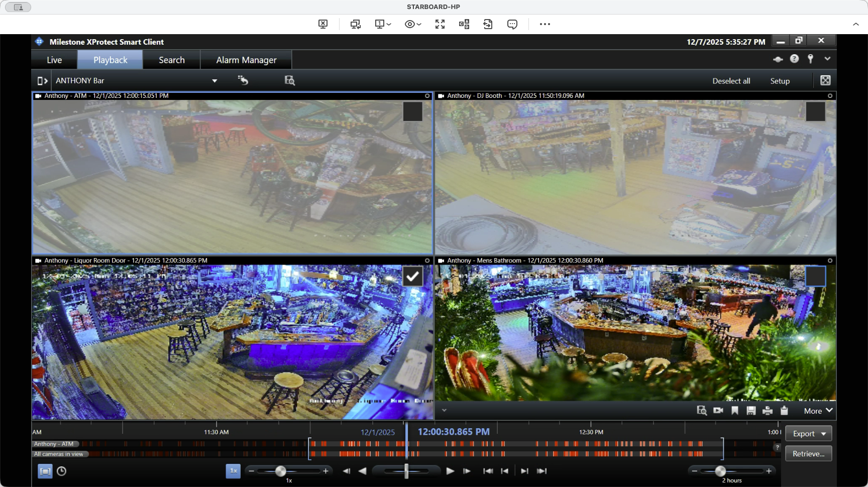Screen dimensions: 868x487
Task: Click the print icon in camera toolbar
Action: [x=768, y=411]
